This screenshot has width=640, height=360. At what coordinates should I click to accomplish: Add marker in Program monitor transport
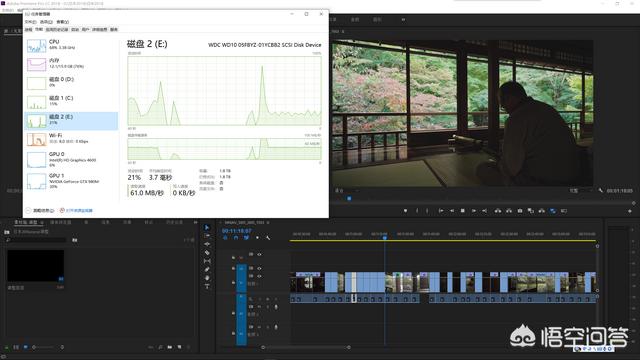point(405,211)
